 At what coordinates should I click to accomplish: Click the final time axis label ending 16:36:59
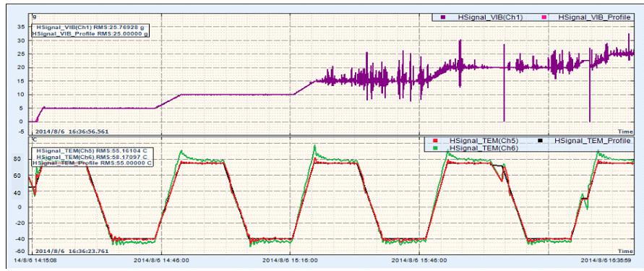[x=606, y=260]
